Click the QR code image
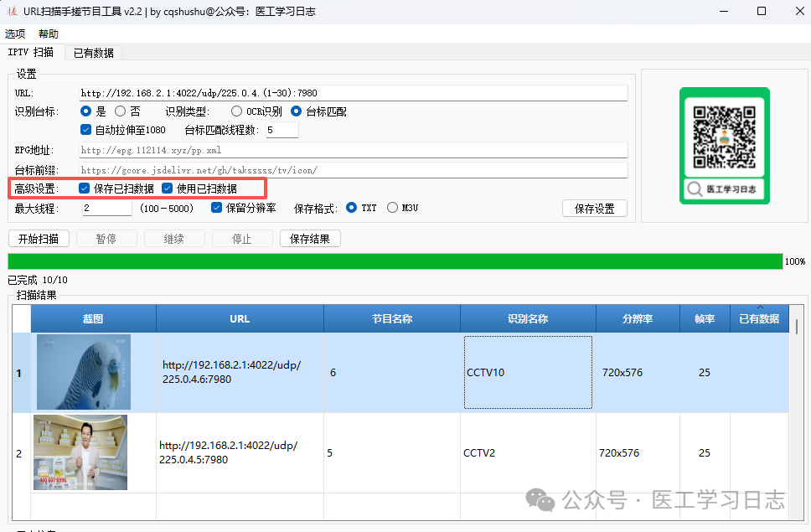The image size is (811, 532). [724, 137]
